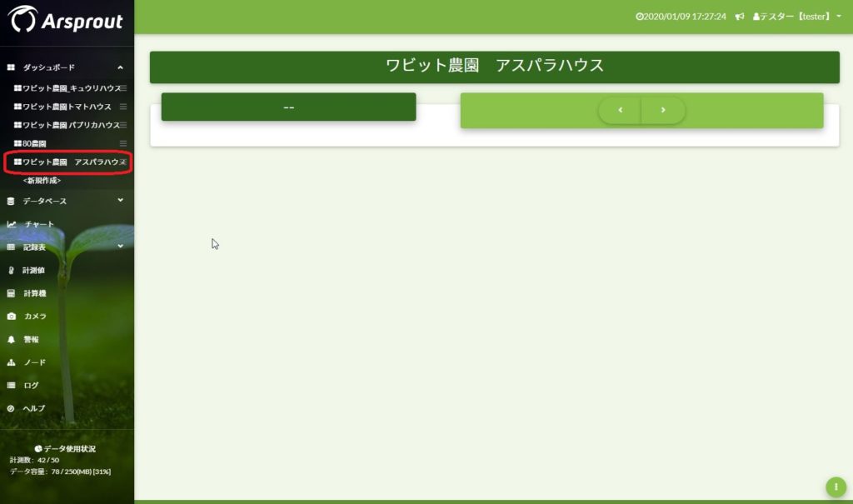Open the 記録表 menu
The image size is (853, 504).
34,247
